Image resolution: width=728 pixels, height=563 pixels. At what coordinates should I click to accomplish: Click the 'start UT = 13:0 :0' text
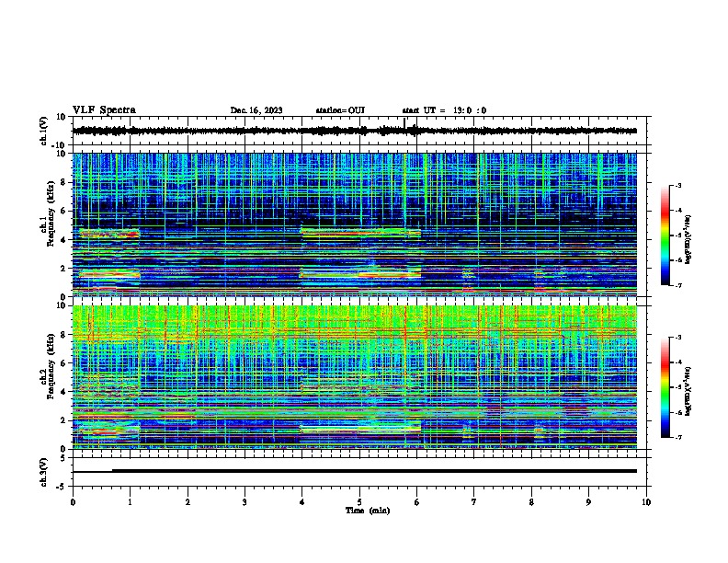click(x=444, y=110)
